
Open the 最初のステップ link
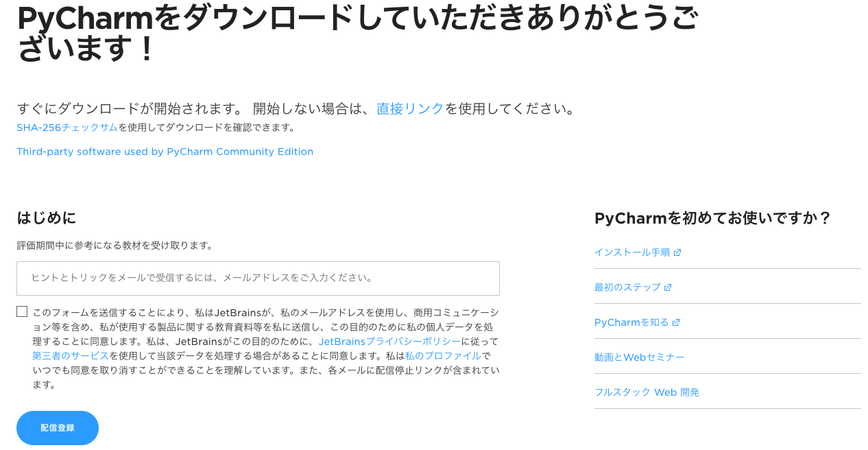point(627,287)
